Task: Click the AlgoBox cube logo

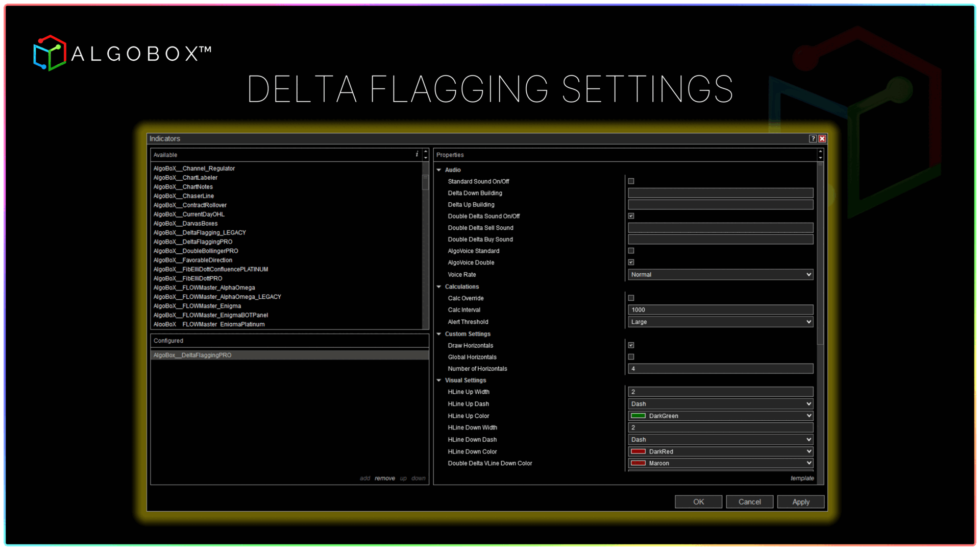Action: point(50,53)
